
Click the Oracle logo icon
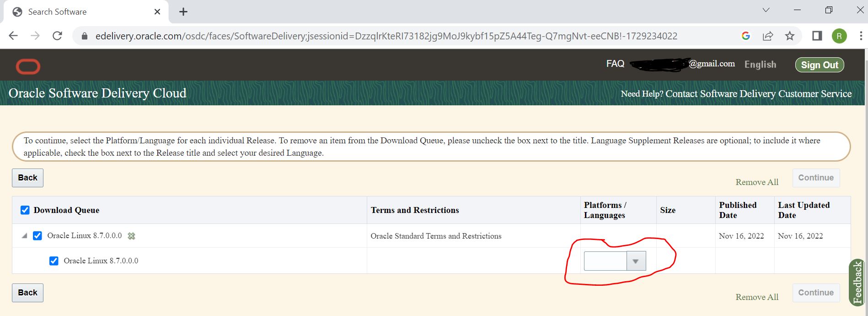click(x=28, y=66)
